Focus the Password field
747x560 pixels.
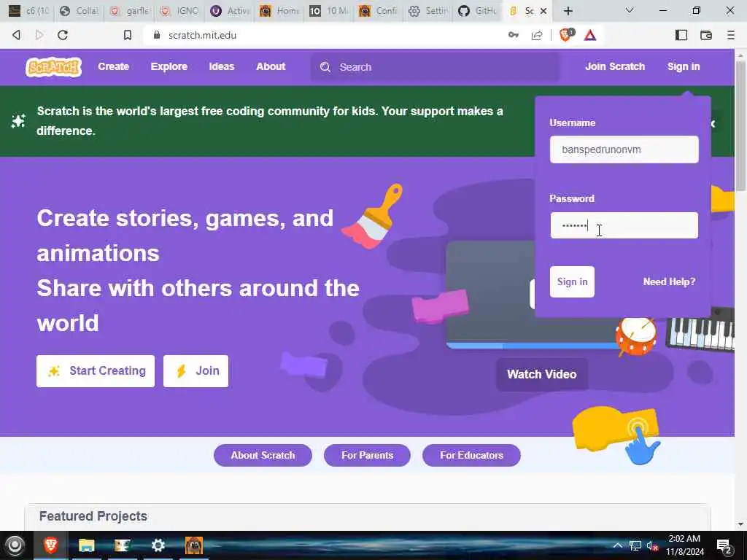pyautogui.click(x=624, y=225)
